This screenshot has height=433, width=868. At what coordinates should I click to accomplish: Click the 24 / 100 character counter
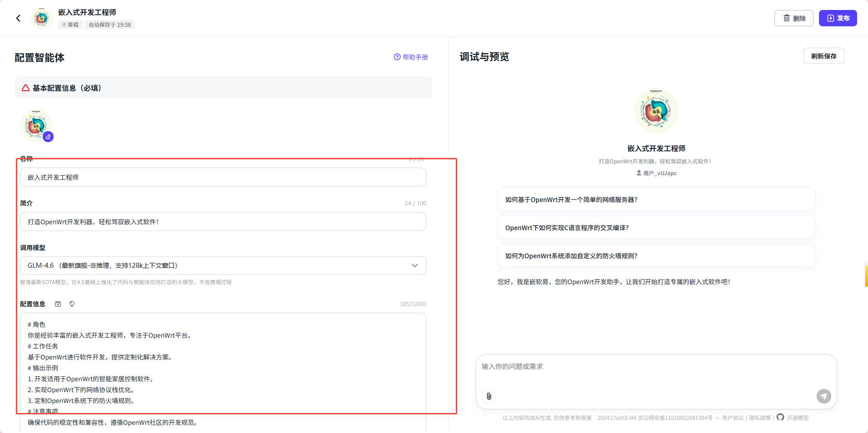point(415,203)
